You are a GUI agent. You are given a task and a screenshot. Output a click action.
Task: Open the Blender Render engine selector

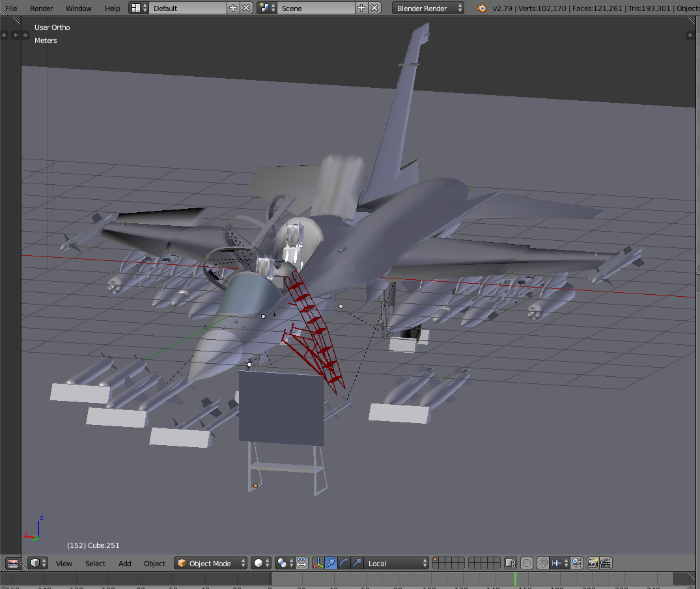[x=427, y=8]
